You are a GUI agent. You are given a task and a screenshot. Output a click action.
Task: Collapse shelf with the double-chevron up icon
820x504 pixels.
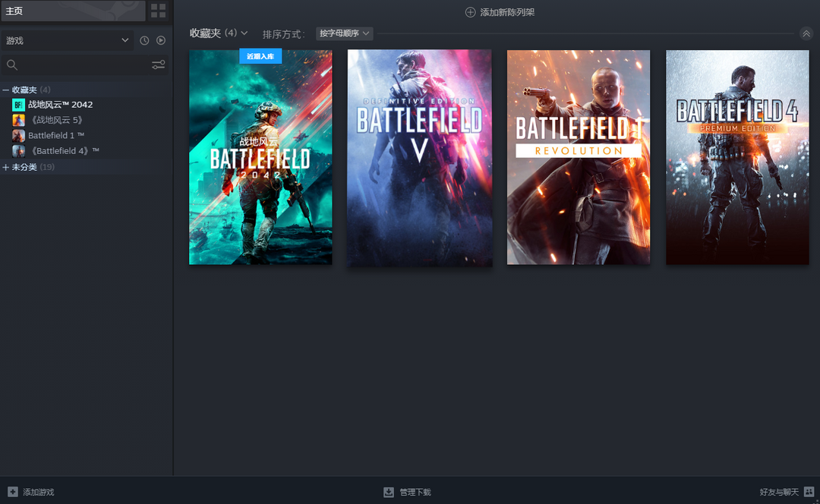[806, 33]
